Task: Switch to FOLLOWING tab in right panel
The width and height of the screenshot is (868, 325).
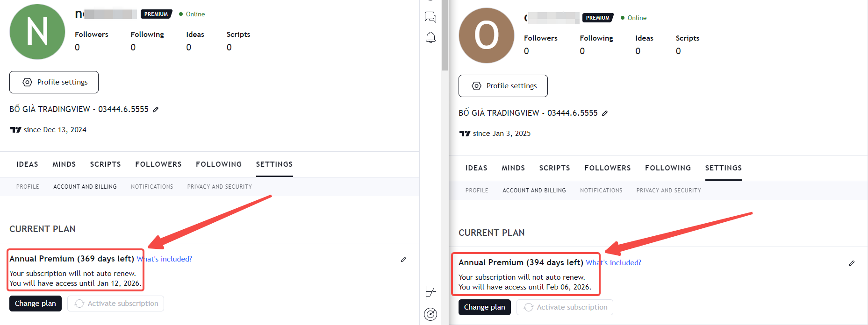Action: click(x=668, y=168)
